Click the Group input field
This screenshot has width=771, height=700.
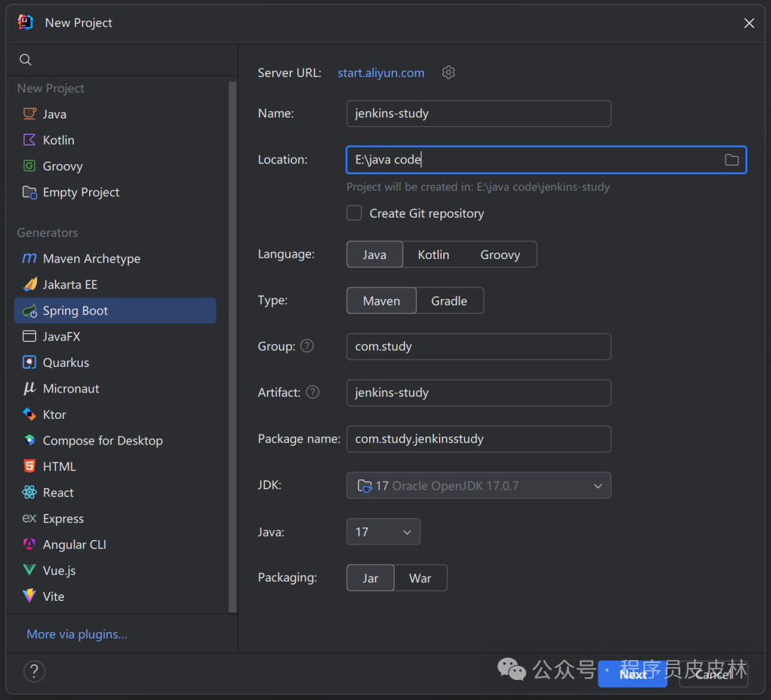tap(479, 347)
